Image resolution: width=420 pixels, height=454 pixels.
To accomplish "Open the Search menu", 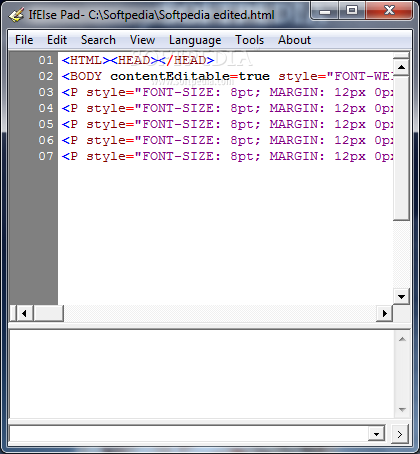I will [98, 40].
